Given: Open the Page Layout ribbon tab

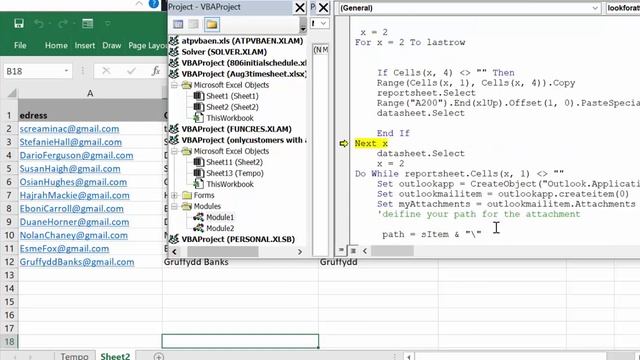Looking at the screenshot, I should (147, 45).
